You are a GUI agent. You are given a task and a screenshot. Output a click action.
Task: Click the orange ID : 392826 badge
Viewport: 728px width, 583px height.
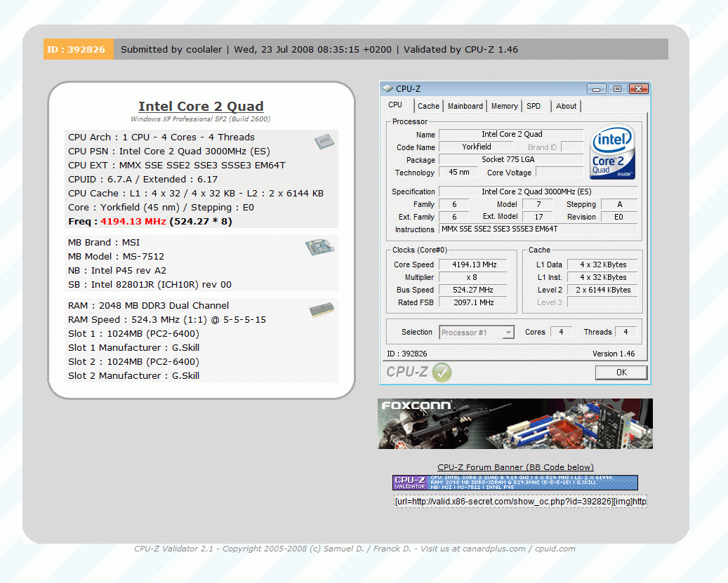coord(79,49)
